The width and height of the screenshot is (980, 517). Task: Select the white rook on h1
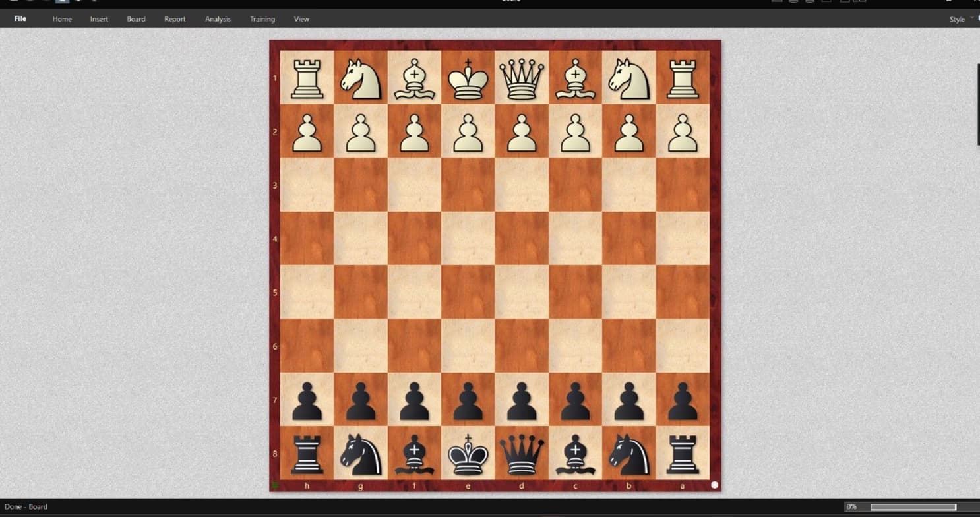click(x=306, y=78)
